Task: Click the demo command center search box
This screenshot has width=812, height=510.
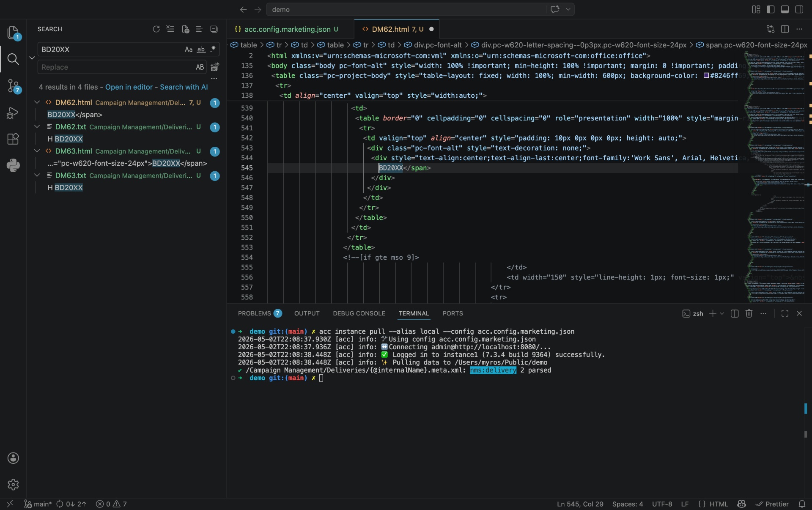Action: click(x=406, y=9)
